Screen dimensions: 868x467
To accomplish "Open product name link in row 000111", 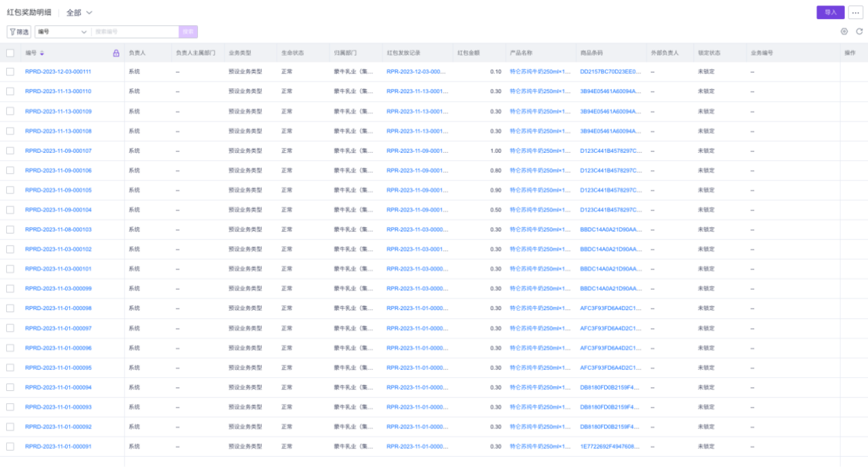I will [x=540, y=71].
